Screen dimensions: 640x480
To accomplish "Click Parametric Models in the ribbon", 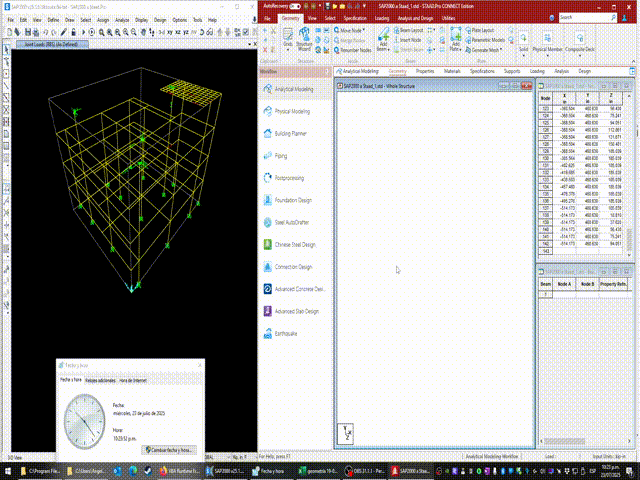I will tap(485, 40).
